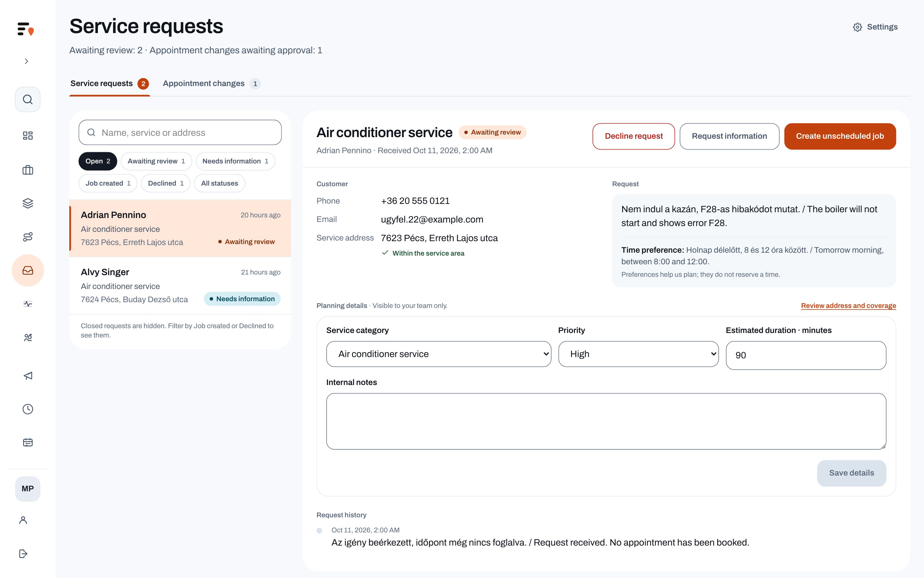Viewport: 924px width, 578px height.
Task: Open the calendar schedule icon in the sidebar
Action: coord(28,442)
